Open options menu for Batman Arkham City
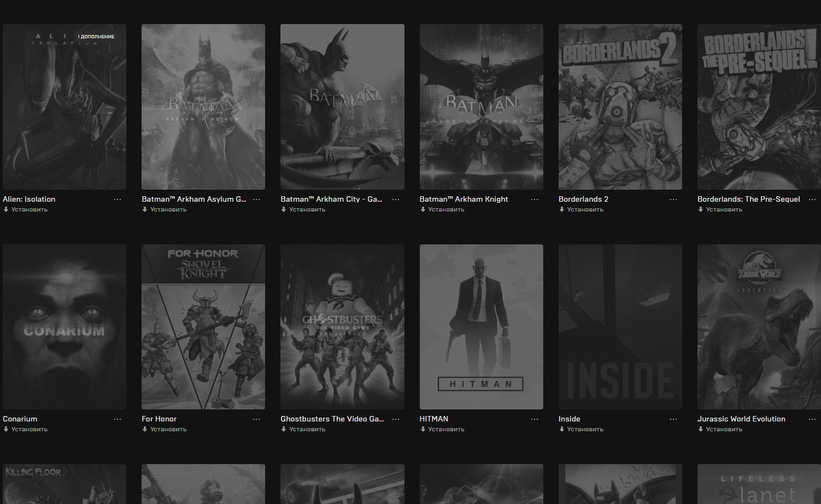Image resolution: width=821 pixels, height=504 pixels. click(396, 200)
